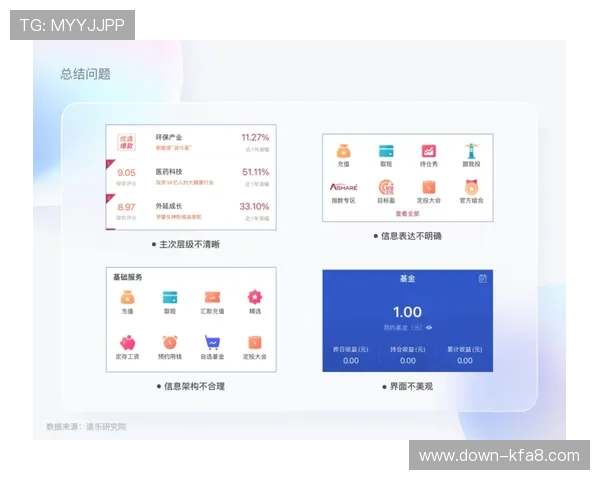600x480 pixels.
Task: Open the 持仓秀 chart icon
Action: click(x=429, y=151)
